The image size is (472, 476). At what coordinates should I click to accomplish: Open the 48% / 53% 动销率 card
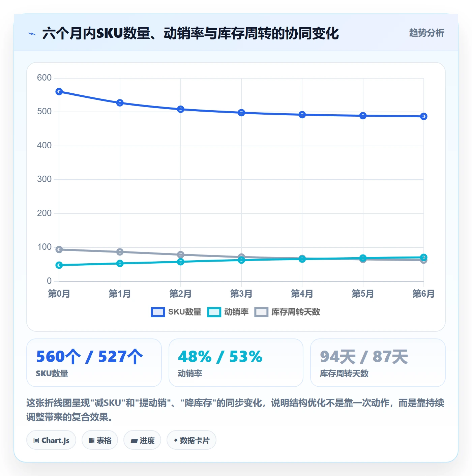coord(236,363)
